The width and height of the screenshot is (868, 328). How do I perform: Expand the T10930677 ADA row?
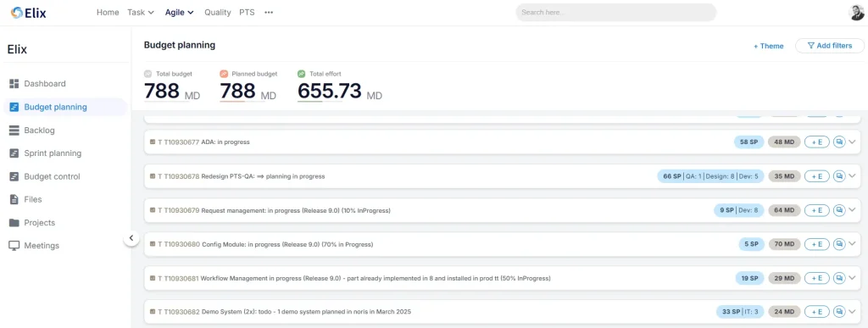(x=853, y=142)
